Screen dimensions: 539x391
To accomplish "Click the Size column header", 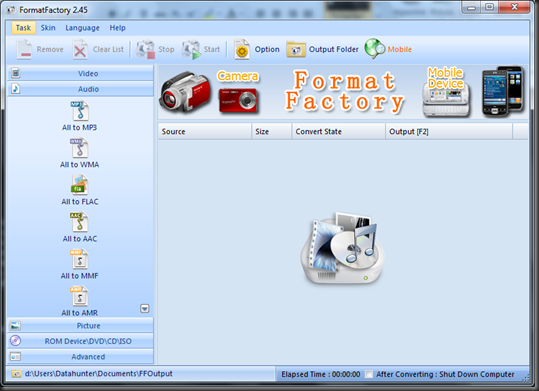I will coord(272,131).
